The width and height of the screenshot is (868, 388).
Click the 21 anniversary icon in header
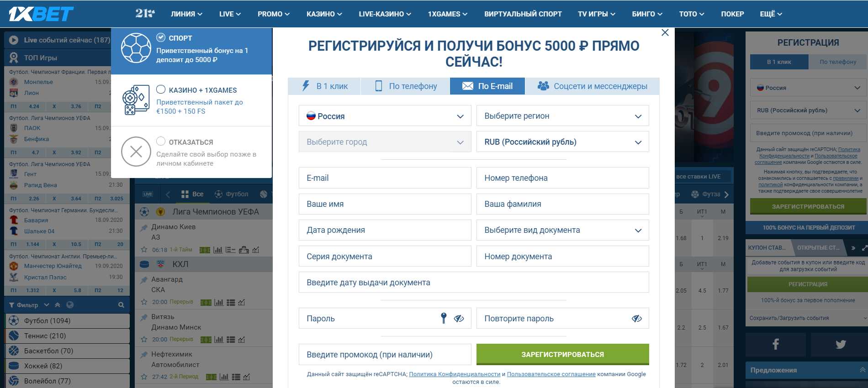pyautogui.click(x=145, y=14)
